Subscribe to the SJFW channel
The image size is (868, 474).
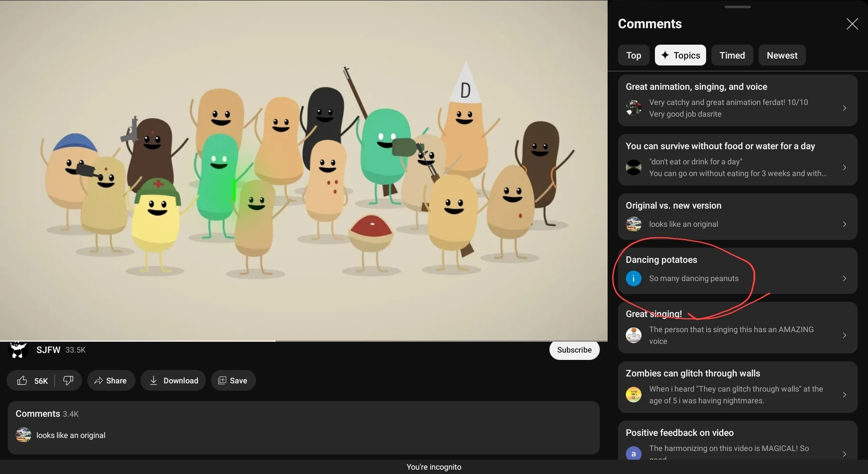click(574, 350)
